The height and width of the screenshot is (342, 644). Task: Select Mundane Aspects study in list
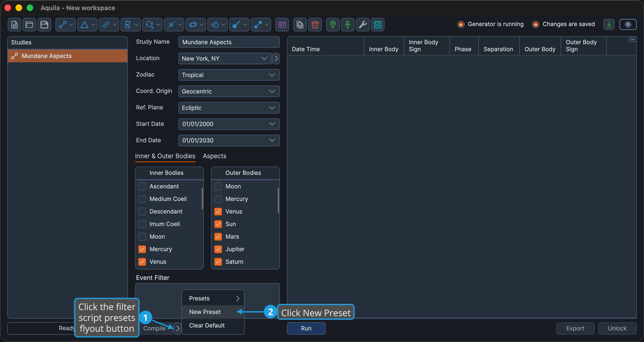point(68,56)
